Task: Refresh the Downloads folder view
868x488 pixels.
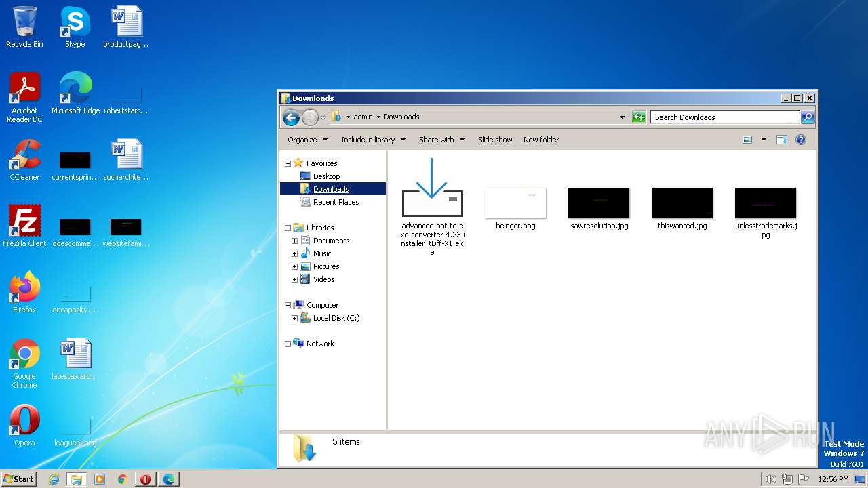Action: [639, 117]
